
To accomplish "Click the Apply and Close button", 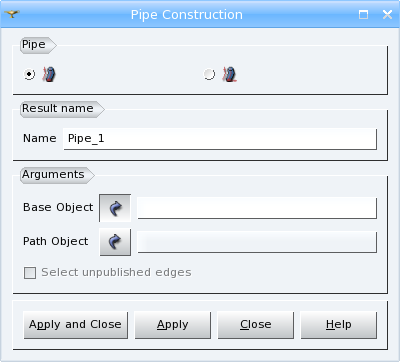I will (x=76, y=325).
